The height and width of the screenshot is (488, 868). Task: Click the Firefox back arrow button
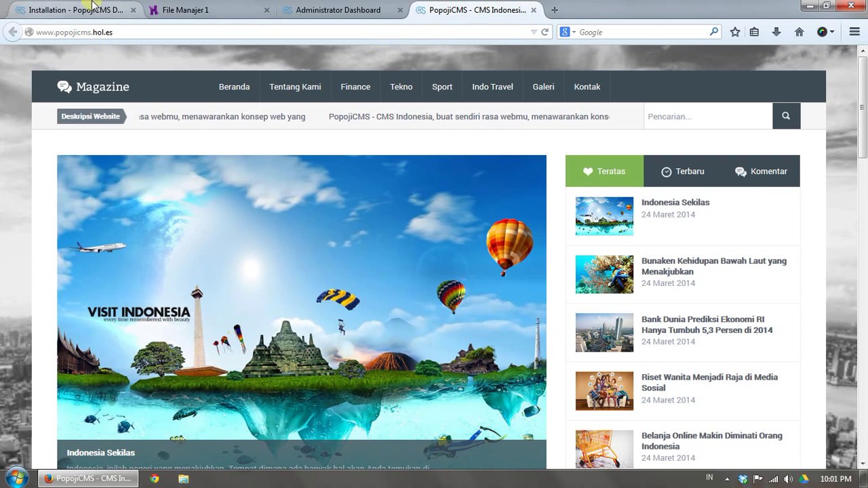pos(12,32)
